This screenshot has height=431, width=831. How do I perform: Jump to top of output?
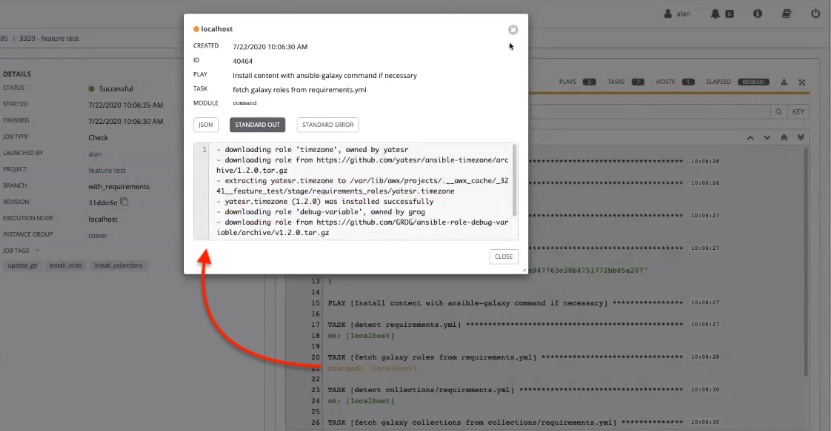784,137
